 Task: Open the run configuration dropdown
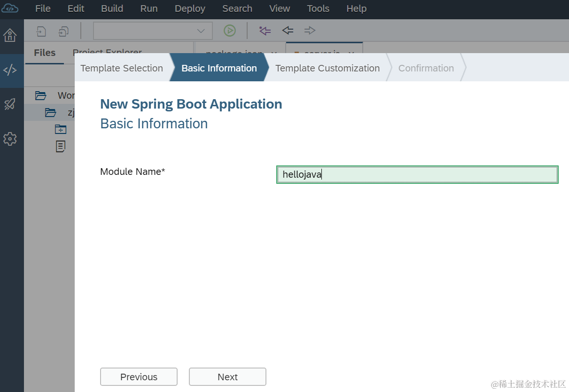pos(153,31)
